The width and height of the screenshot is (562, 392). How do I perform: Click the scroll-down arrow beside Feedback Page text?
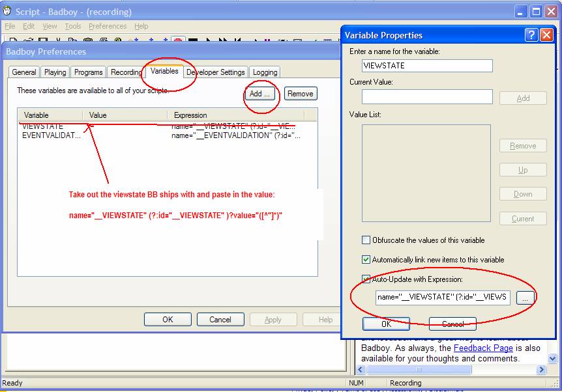(552, 358)
